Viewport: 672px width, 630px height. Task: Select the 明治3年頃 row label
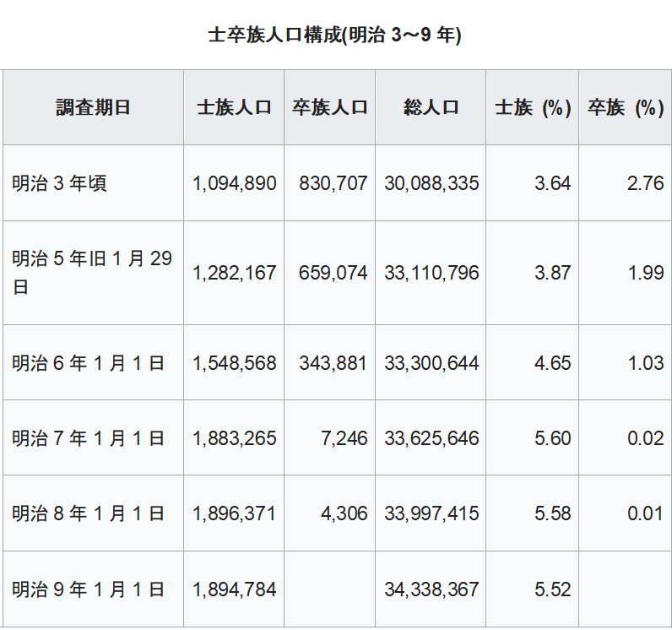pyautogui.click(x=59, y=183)
